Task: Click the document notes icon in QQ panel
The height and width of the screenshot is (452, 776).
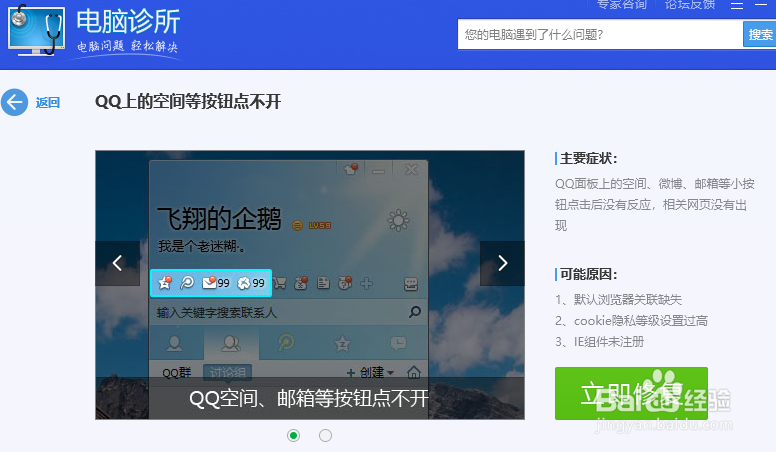Action: click(x=323, y=283)
